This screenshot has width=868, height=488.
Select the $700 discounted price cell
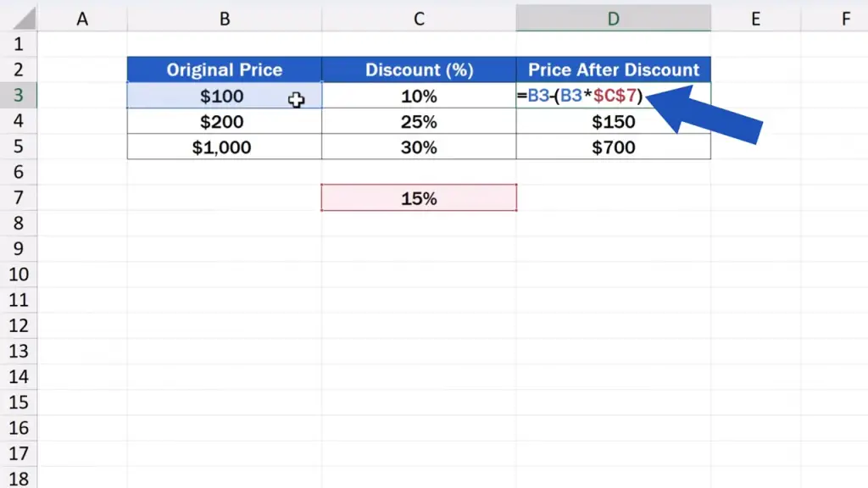[613, 147]
